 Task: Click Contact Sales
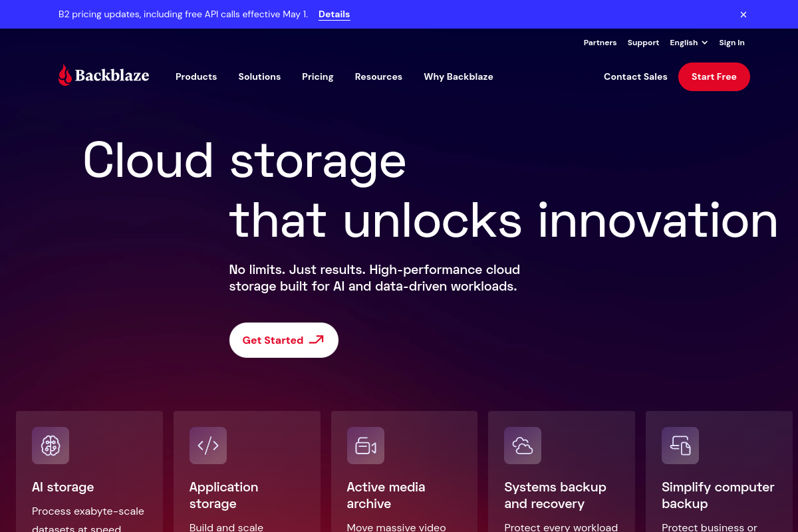point(636,76)
